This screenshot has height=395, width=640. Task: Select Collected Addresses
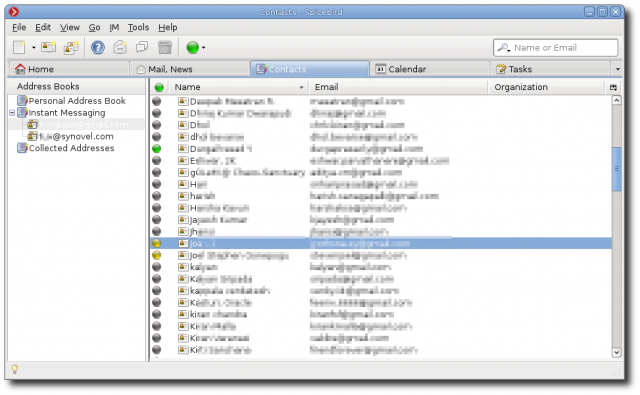pyautogui.click(x=71, y=148)
